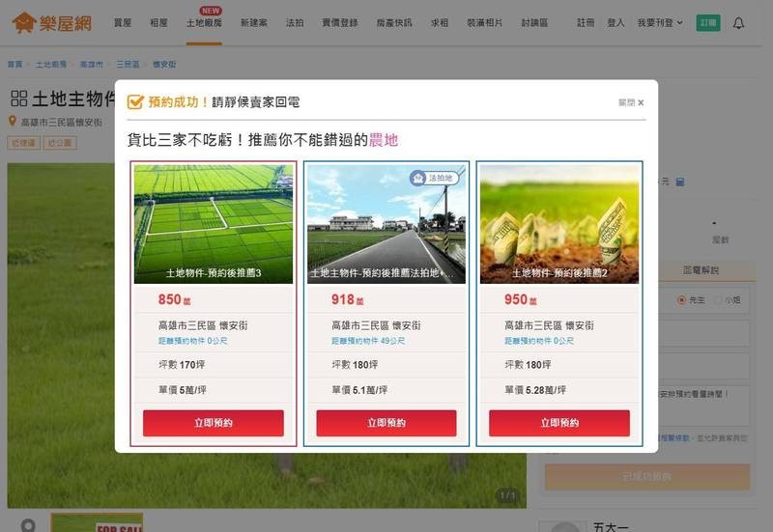Select the 小姐 radio button
Image resolution: width=773 pixels, height=532 pixels.
718,300
